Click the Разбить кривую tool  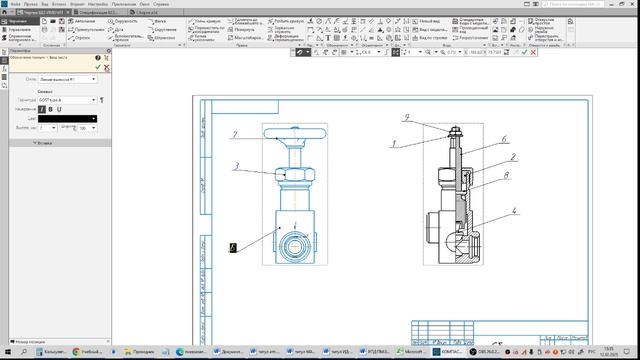click(286, 21)
